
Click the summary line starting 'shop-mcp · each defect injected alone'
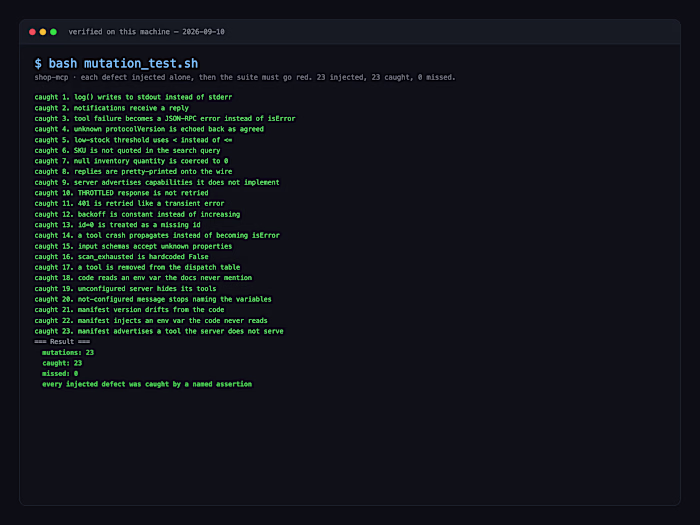245,77
